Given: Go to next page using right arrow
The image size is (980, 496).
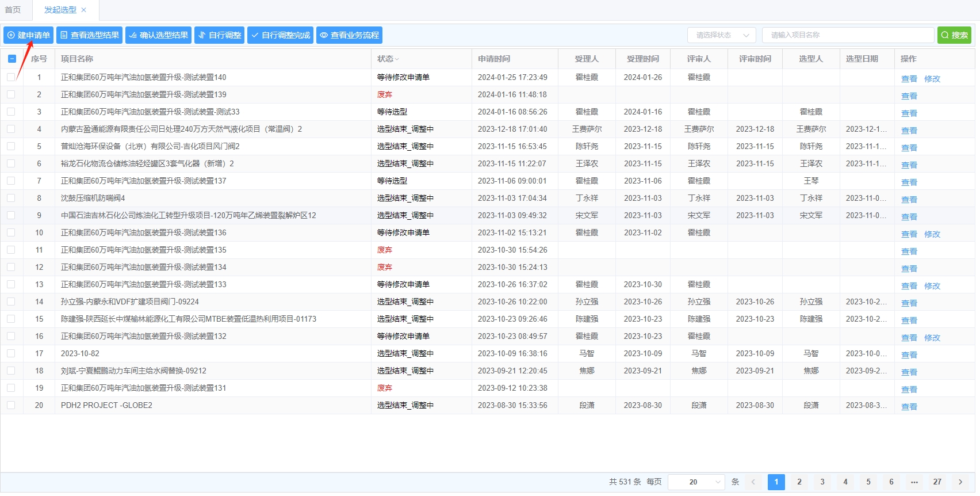Looking at the screenshot, I should pyautogui.click(x=960, y=482).
